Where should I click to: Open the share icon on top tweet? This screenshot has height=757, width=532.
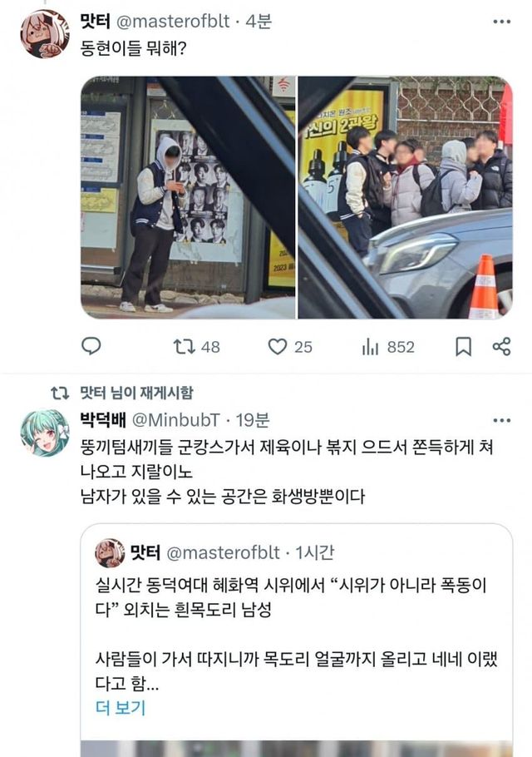tap(501, 347)
